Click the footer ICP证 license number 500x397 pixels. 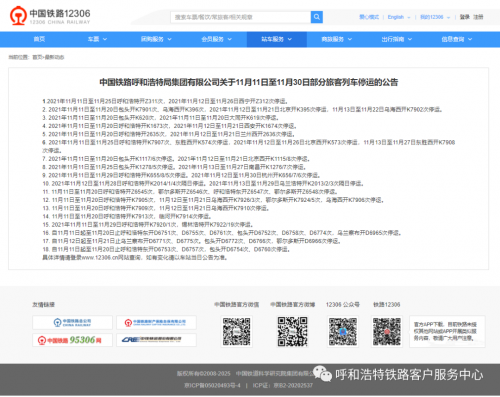pos(283,385)
